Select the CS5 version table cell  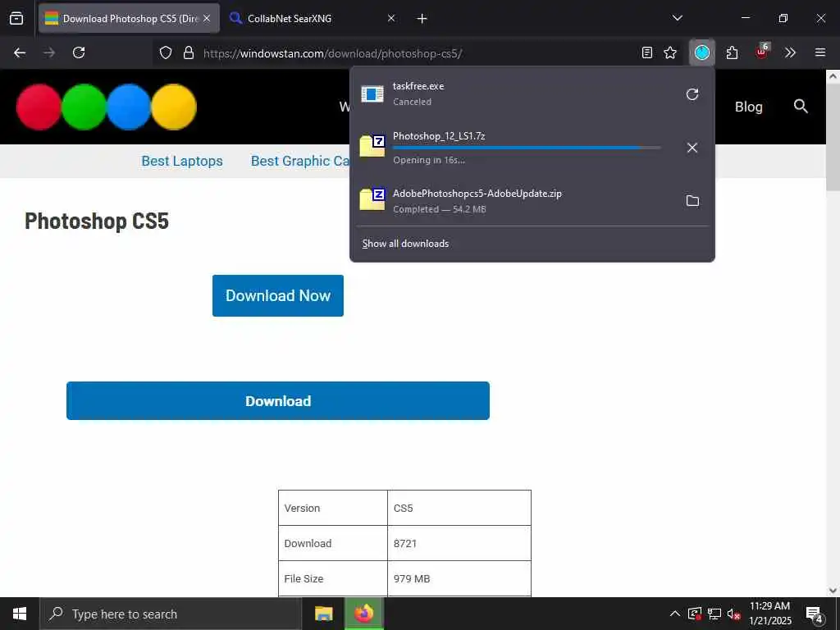[459, 508]
